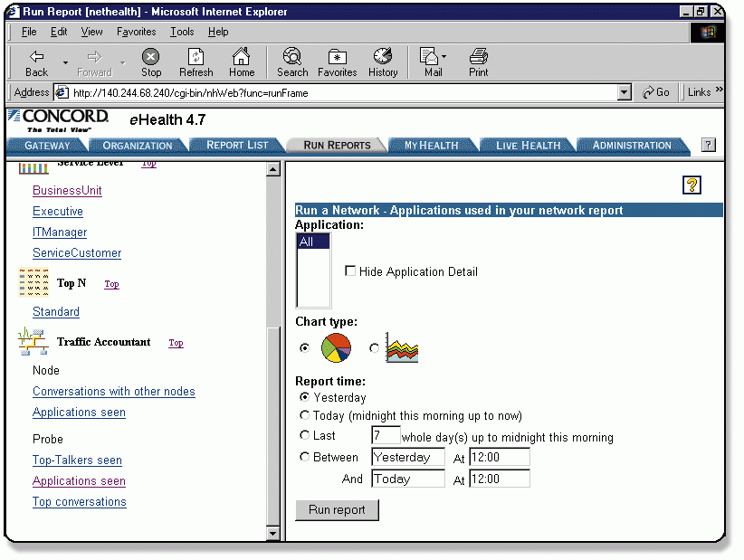The image size is (744, 560).
Task: Open the Top conversations link
Action: [x=80, y=502]
